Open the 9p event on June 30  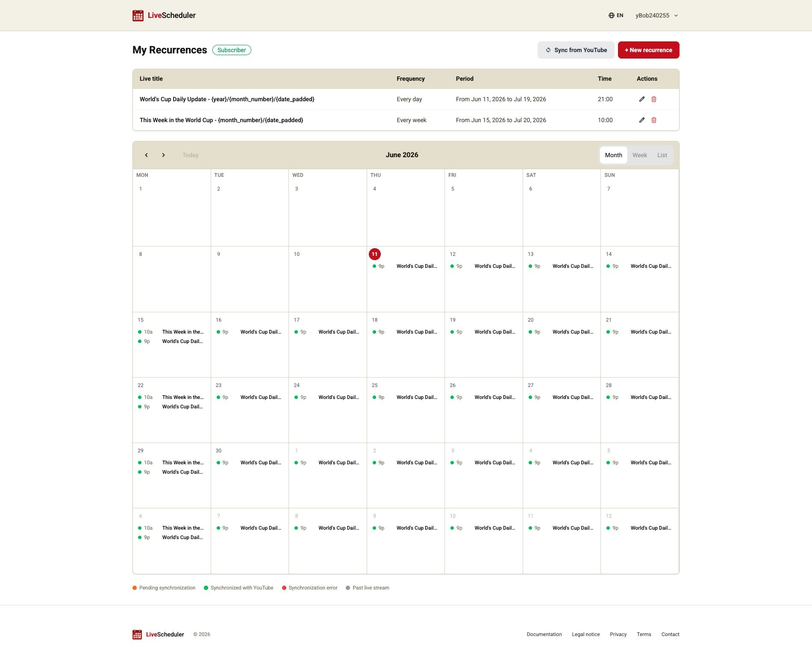250,463
